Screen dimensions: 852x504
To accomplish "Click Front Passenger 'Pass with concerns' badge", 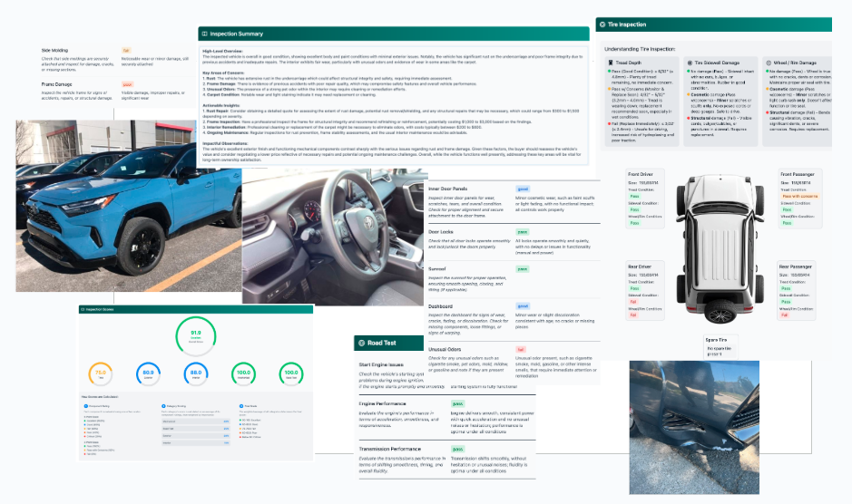I will (800, 196).
